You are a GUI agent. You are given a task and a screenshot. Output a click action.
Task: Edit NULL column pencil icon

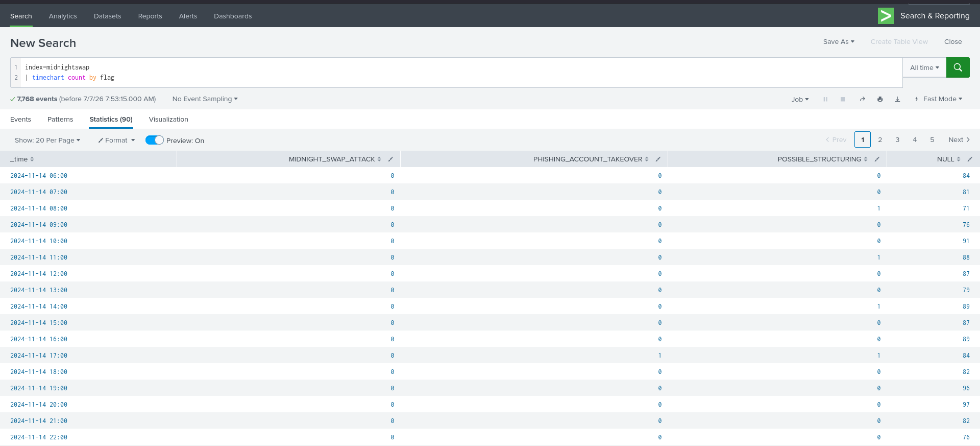tap(970, 159)
